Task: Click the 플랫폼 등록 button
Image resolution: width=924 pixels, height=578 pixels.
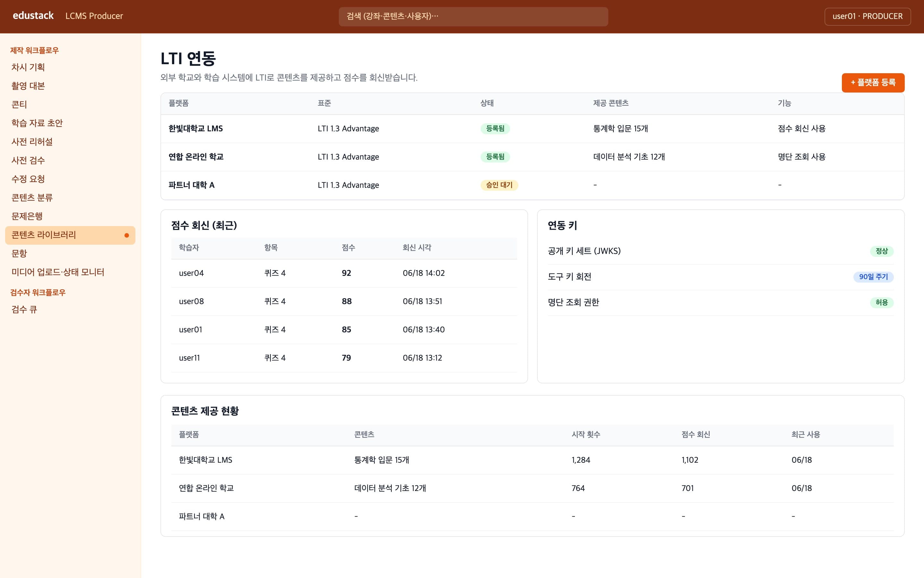Action: (873, 83)
